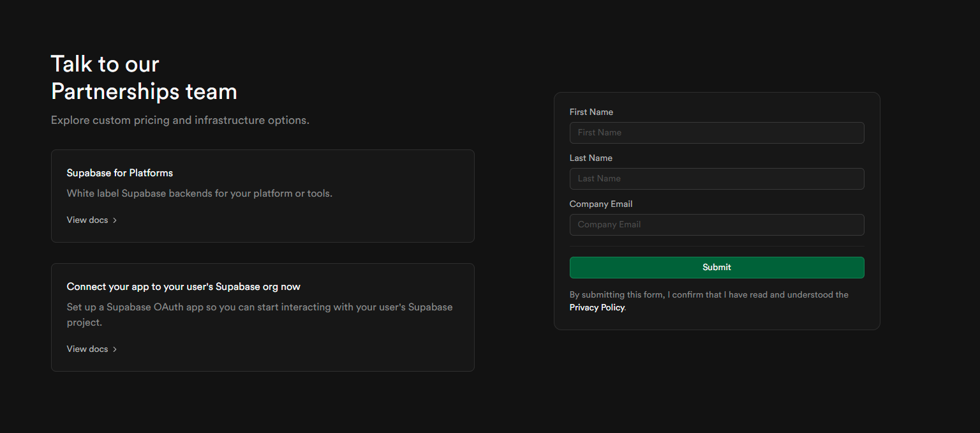
Task: Click the form consent text about submitting
Action: (x=708, y=295)
